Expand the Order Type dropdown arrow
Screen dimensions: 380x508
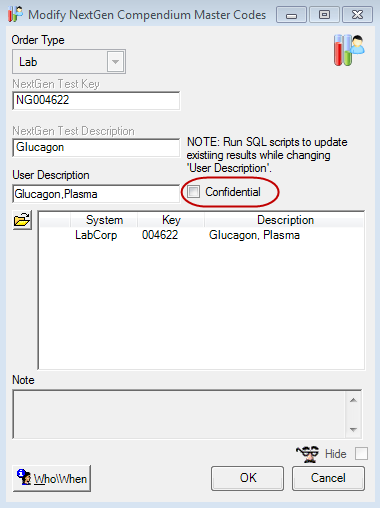pyautogui.click(x=115, y=62)
